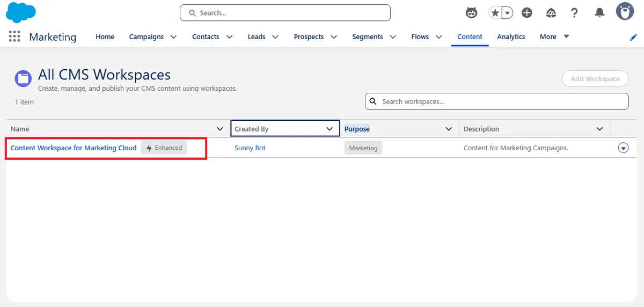Open the Contacts tab

(x=206, y=36)
